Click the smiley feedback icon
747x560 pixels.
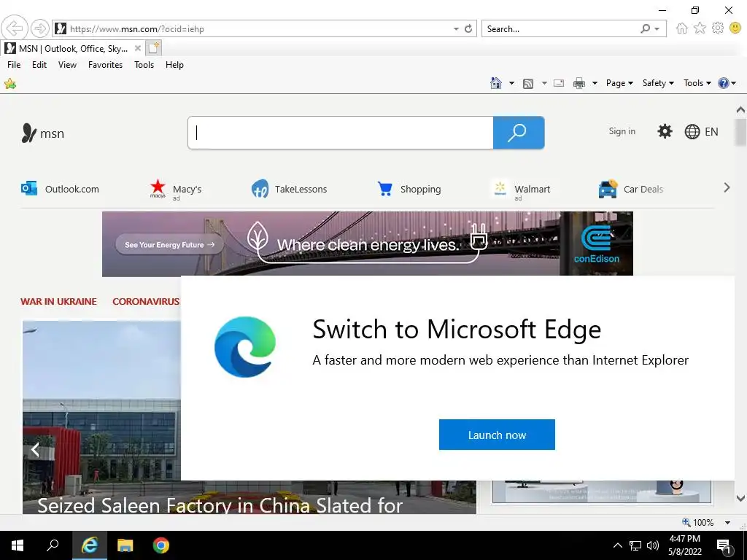pos(735,28)
